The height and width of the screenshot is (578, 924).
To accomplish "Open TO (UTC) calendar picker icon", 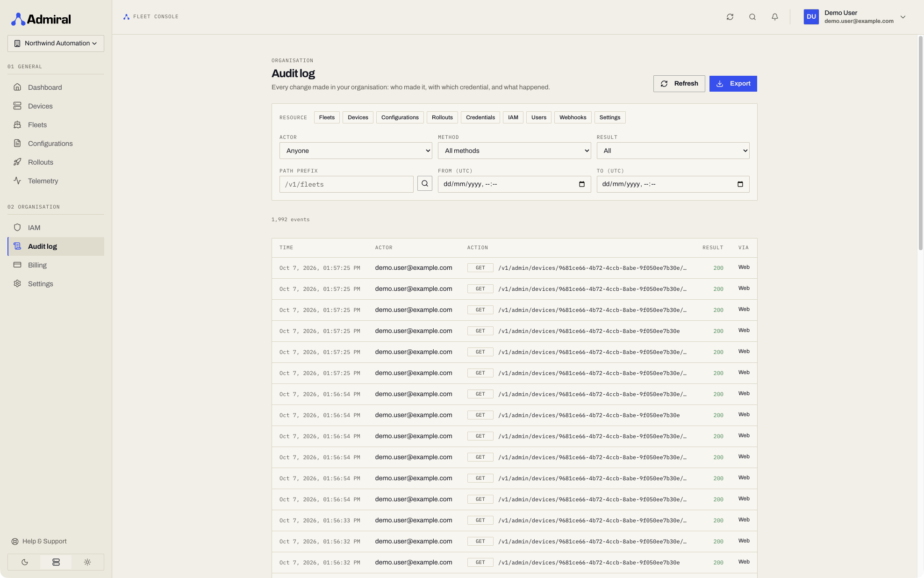I will coord(740,184).
